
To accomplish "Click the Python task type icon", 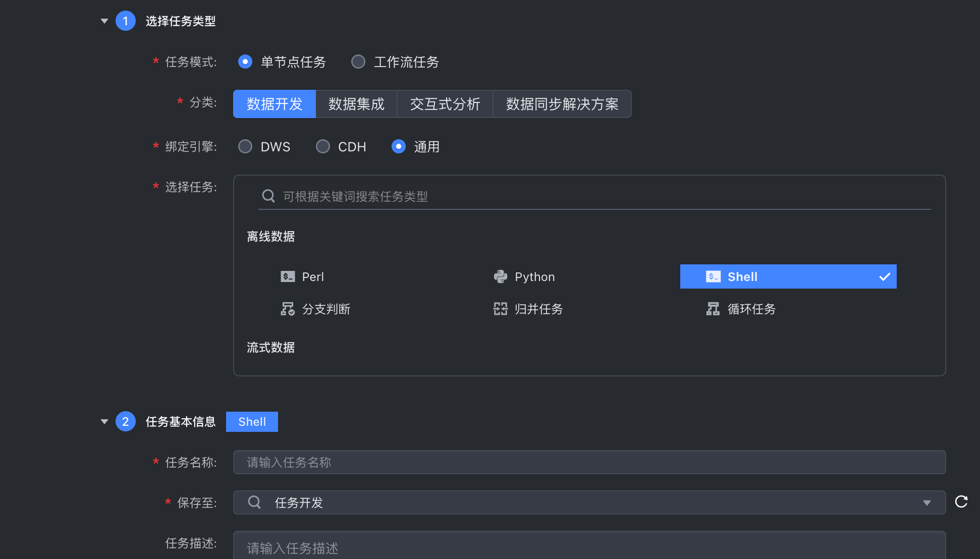I will [x=500, y=276].
